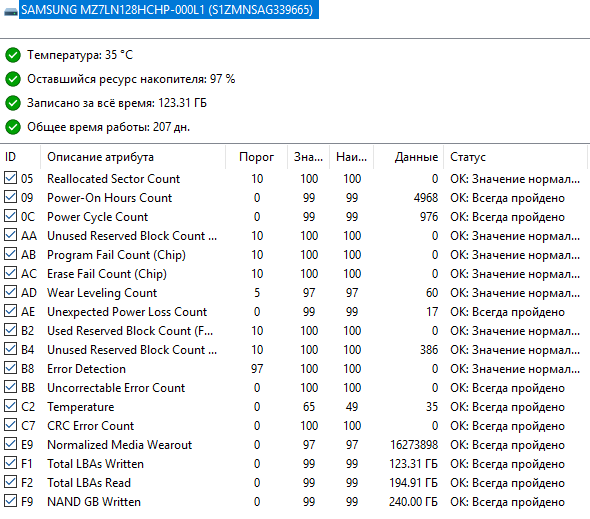Uncheck the Reallocated Sector Count checkbox
The height and width of the screenshot is (519, 590).
pos(10,178)
